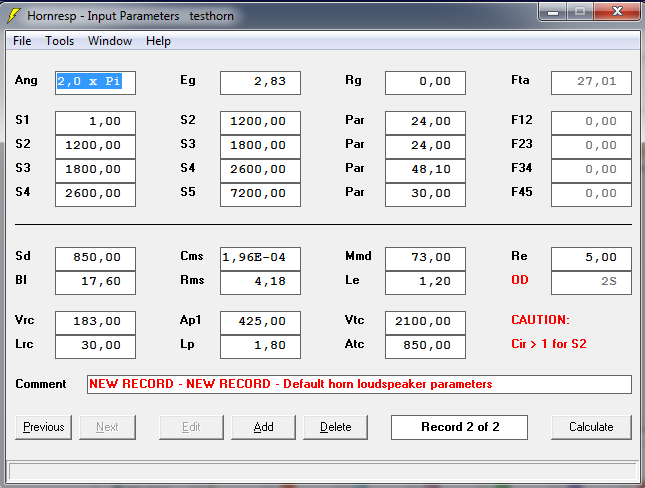Screen dimensions: 645x488
Task: Go to the Previous record
Action: click(44, 427)
